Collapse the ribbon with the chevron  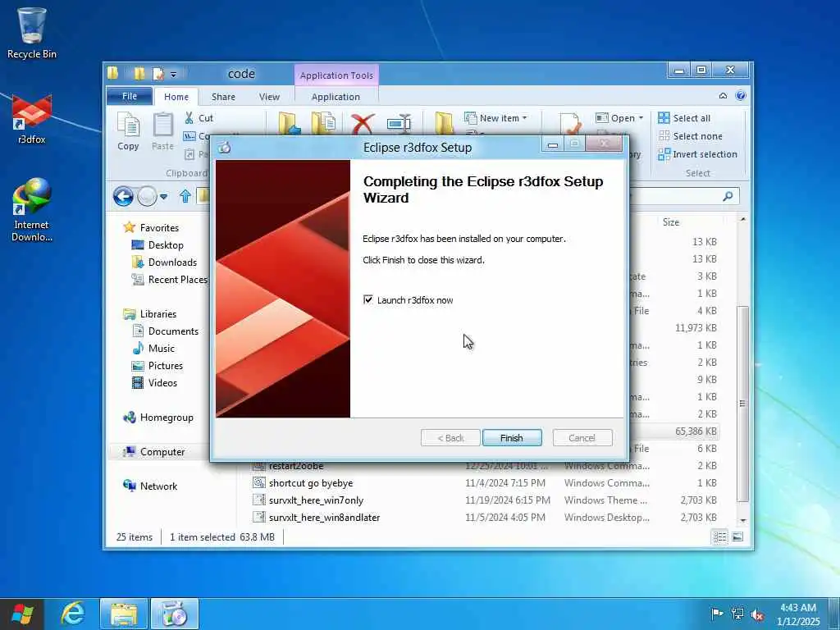click(724, 96)
